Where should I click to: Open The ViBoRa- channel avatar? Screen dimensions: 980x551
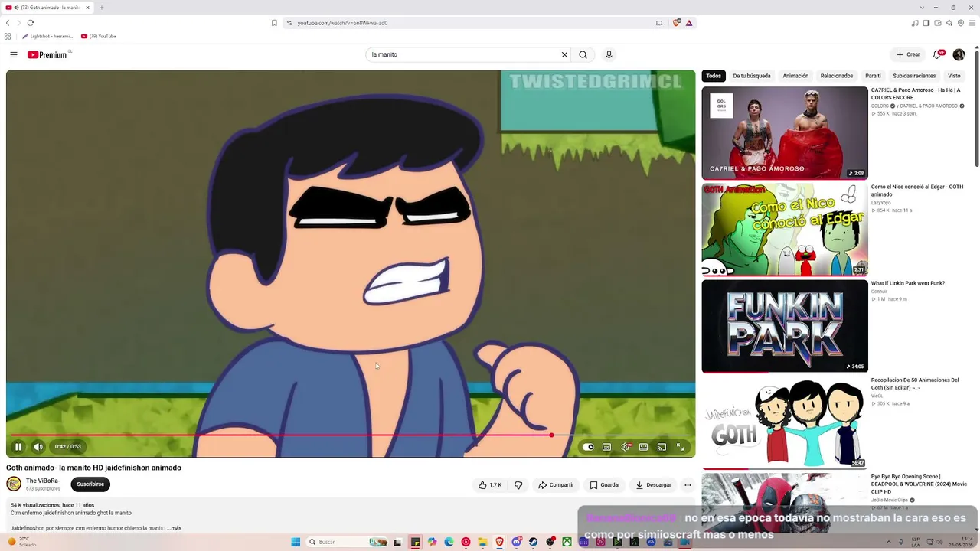tap(14, 484)
